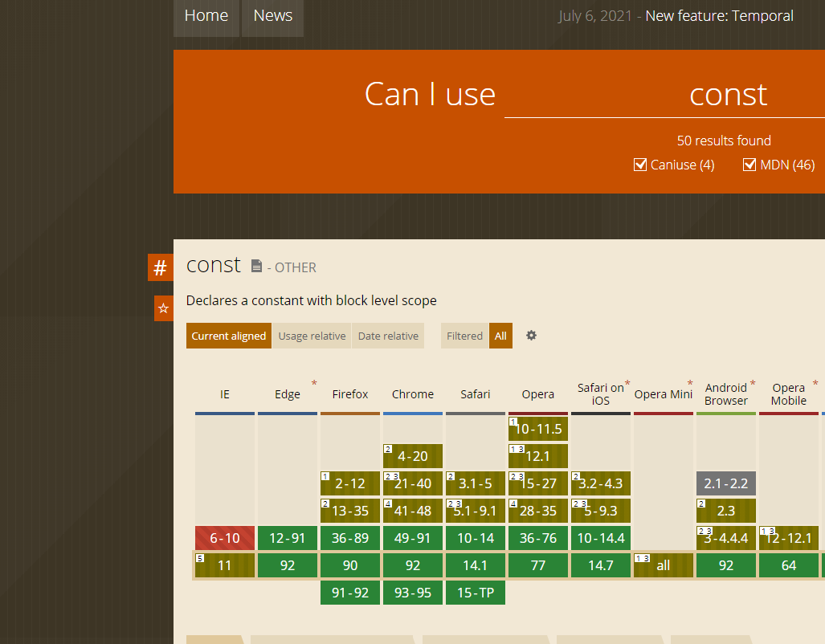
Task: Click the const search input field
Action: tap(664, 95)
